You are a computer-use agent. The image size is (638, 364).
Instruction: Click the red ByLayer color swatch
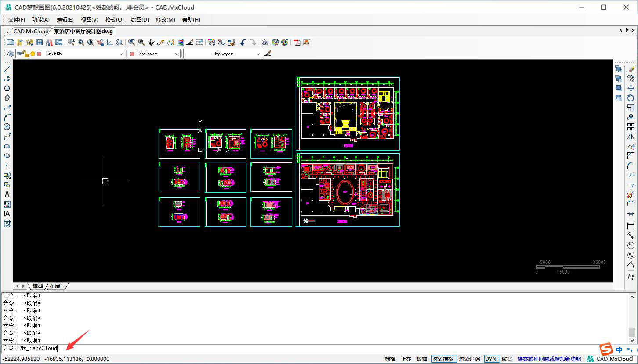pyautogui.click(x=133, y=54)
